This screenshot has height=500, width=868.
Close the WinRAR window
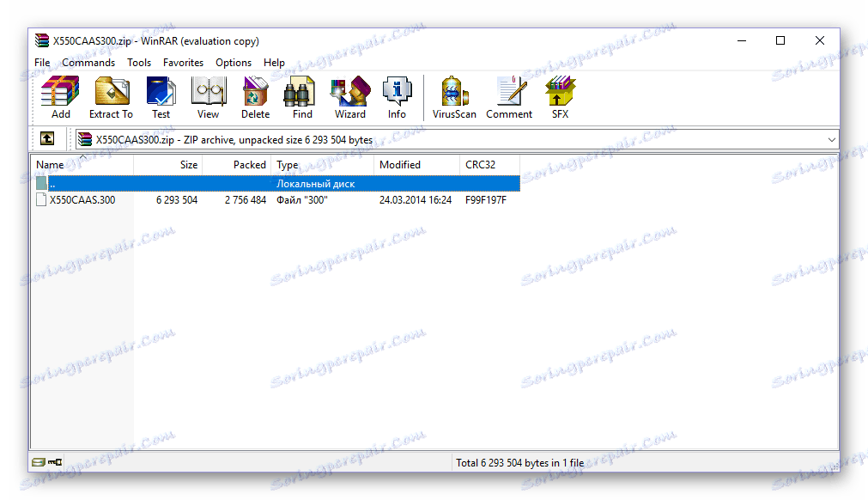click(x=820, y=40)
